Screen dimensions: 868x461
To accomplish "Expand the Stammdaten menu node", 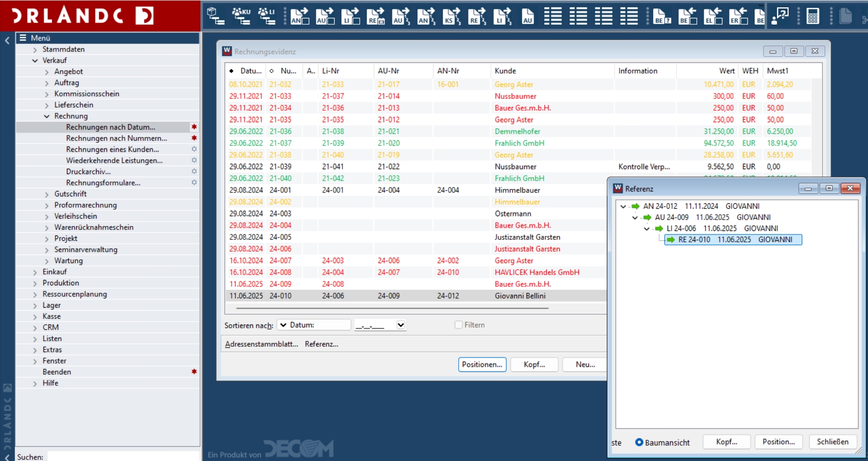I will click(35, 49).
